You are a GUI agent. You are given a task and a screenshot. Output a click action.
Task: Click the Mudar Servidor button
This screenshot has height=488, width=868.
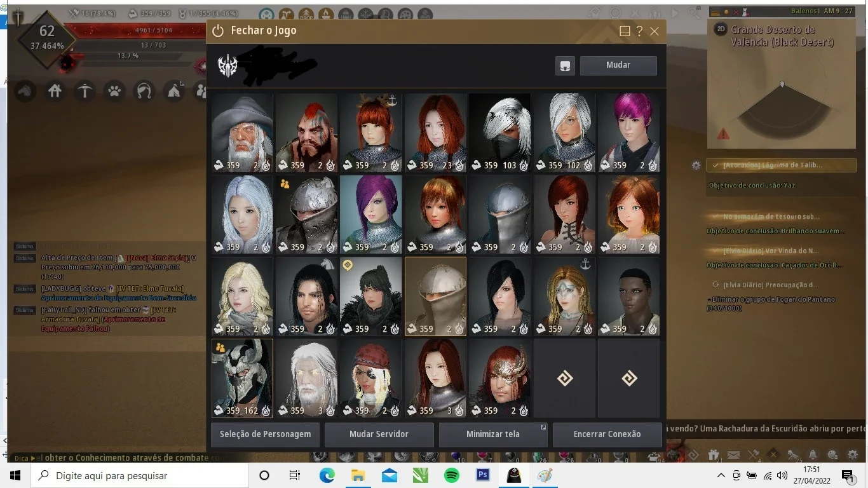[x=379, y=435]
